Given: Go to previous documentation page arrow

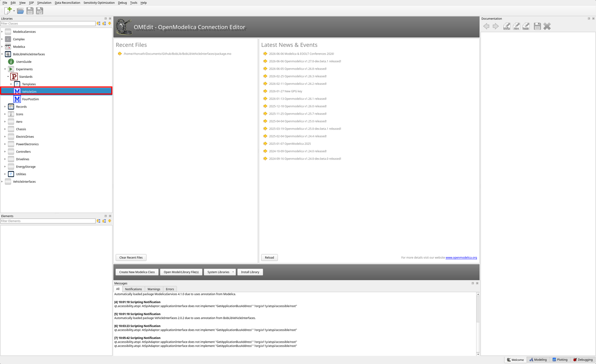Looking at the screenshot, I should (486, 26).
